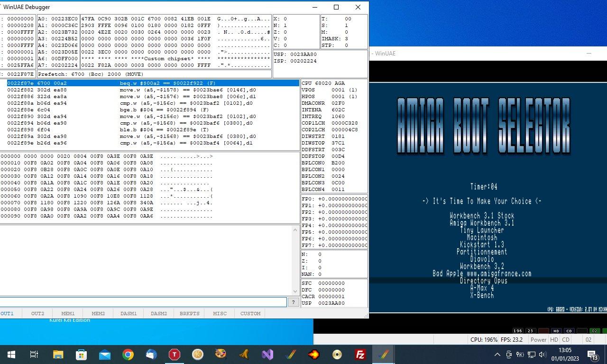Open MISC tab in debugger

point(220,313)
